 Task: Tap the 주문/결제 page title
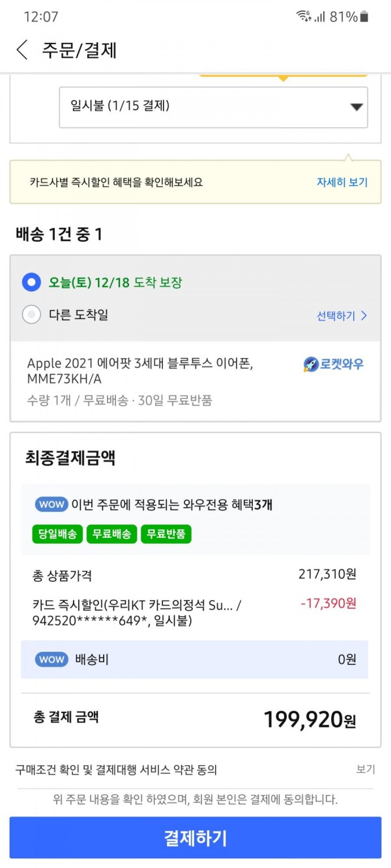pos(80,50)
